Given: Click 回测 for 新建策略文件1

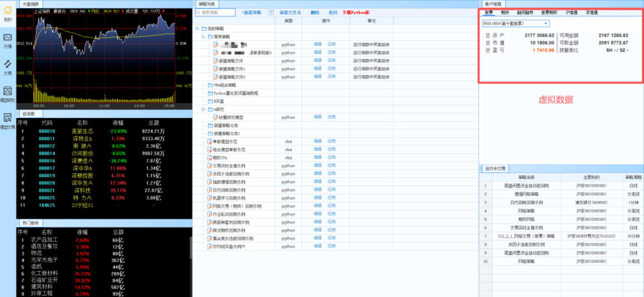Looking at the screenshot, I should point(331,69).
